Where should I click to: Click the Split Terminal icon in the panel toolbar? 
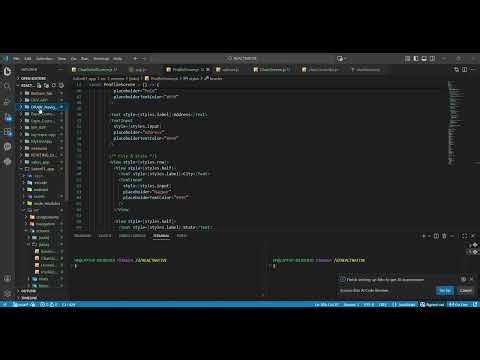436,236
